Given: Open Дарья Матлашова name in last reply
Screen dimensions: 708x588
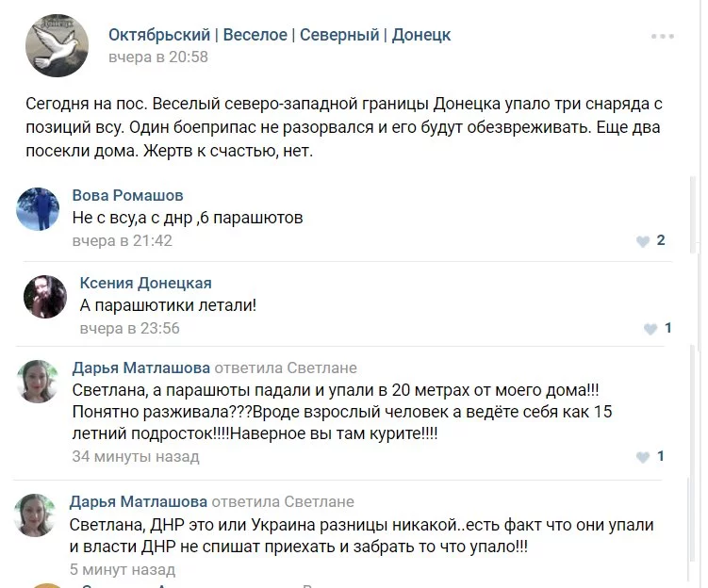Looking at the screenshot, I should (x=139, y=501).
